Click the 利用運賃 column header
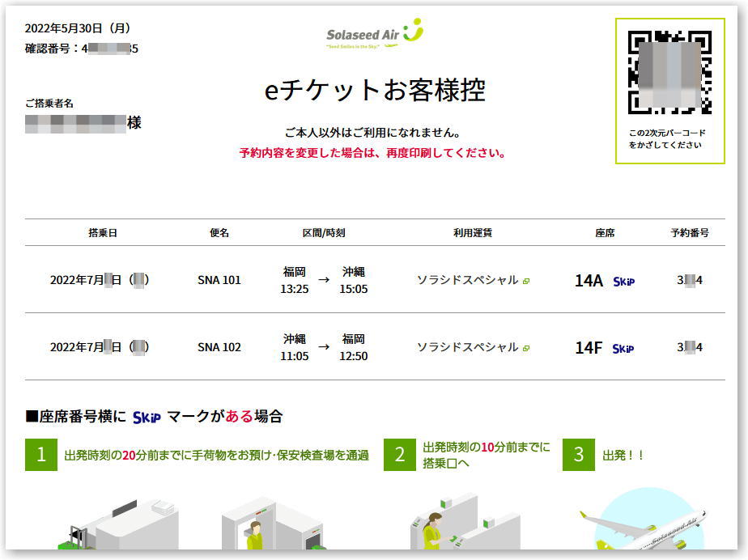The image size is (748, 560). (473, 233)
